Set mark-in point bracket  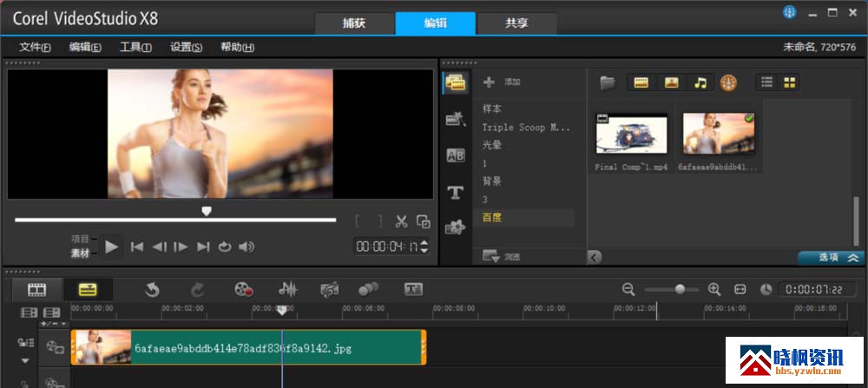(x=358, y=221)
